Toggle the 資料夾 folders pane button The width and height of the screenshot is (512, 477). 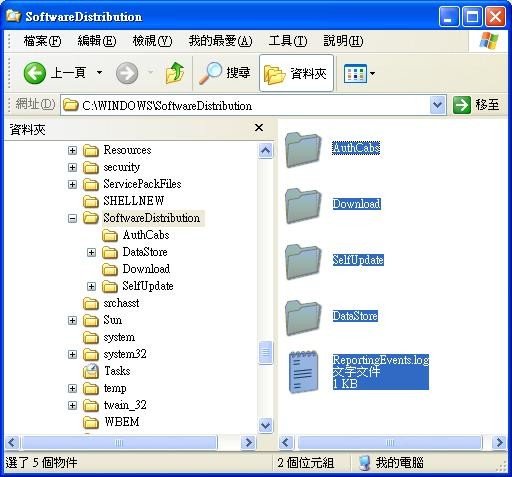pyautogui.click(x=296, y=73)
